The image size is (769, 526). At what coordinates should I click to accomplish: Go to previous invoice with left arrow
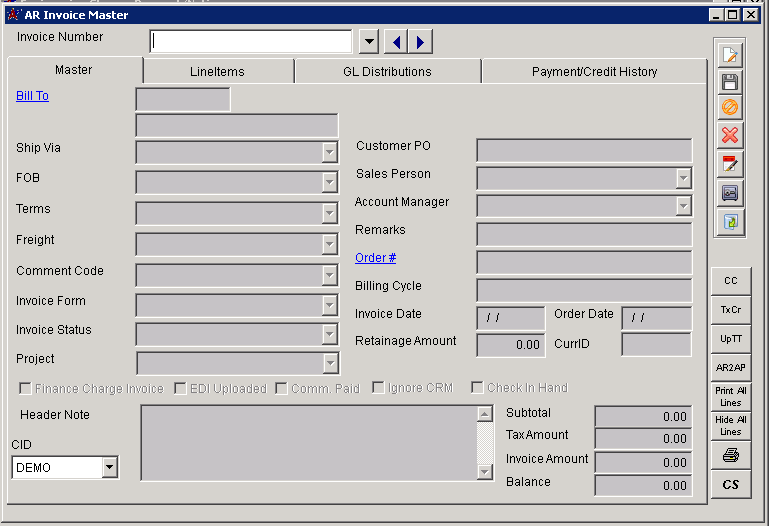(397, 41)
